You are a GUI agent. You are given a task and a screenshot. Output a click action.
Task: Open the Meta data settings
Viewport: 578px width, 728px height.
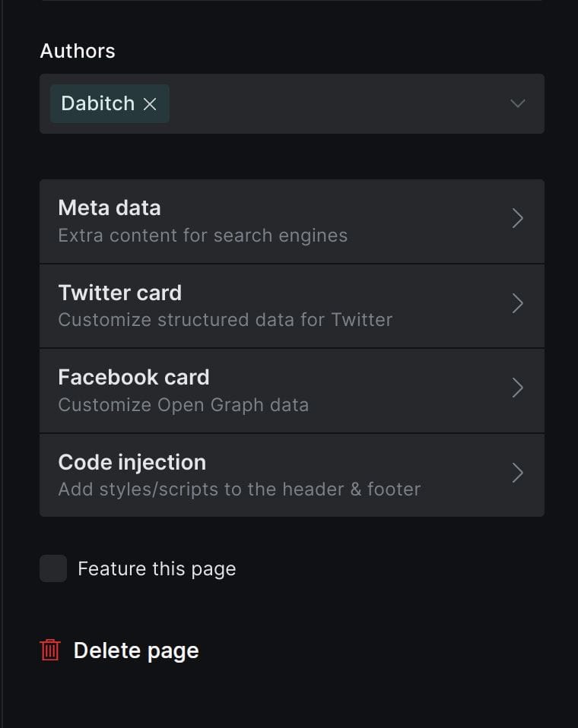click(x=292, y=221)
